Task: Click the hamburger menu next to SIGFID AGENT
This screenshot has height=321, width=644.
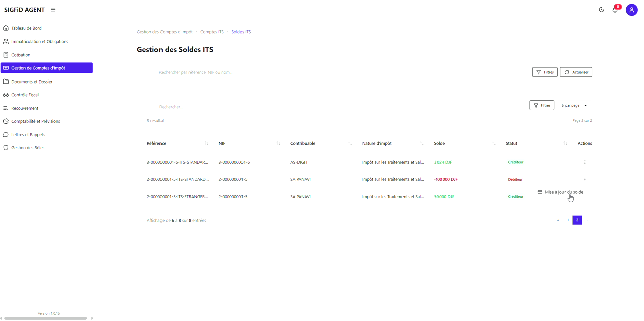Action: [53, 9]
